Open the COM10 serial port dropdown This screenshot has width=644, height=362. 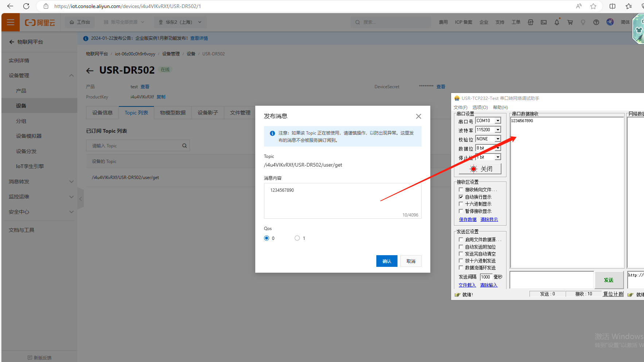point(498,121)
